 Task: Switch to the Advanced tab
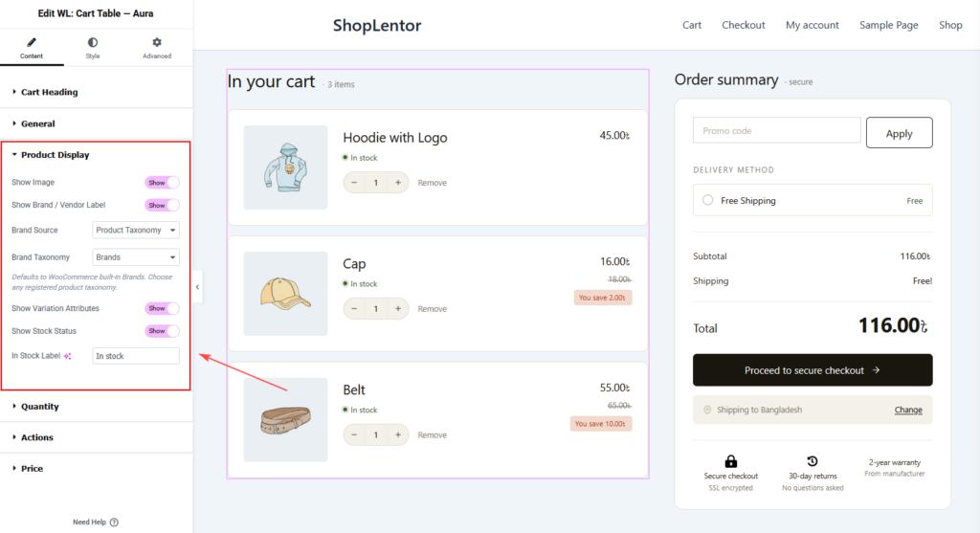coord(157,48)
